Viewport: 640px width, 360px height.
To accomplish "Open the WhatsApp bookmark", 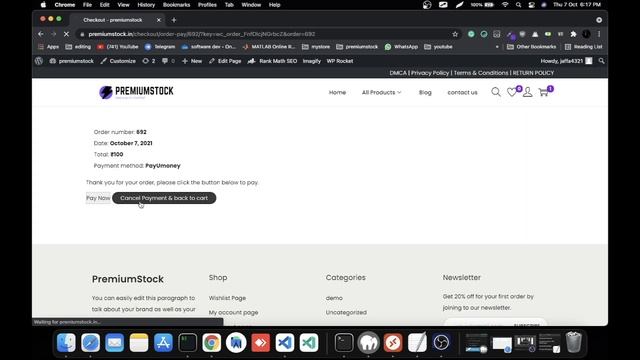I will coord(401,47).
